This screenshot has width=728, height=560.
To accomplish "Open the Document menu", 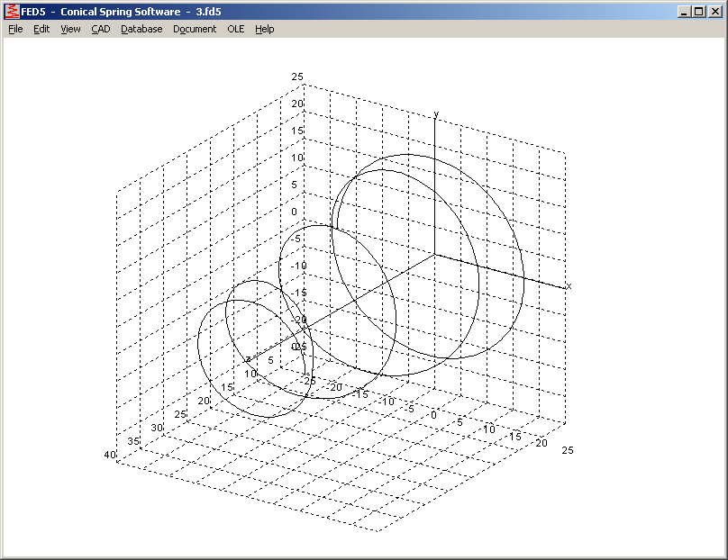I will tap(195, 29).
